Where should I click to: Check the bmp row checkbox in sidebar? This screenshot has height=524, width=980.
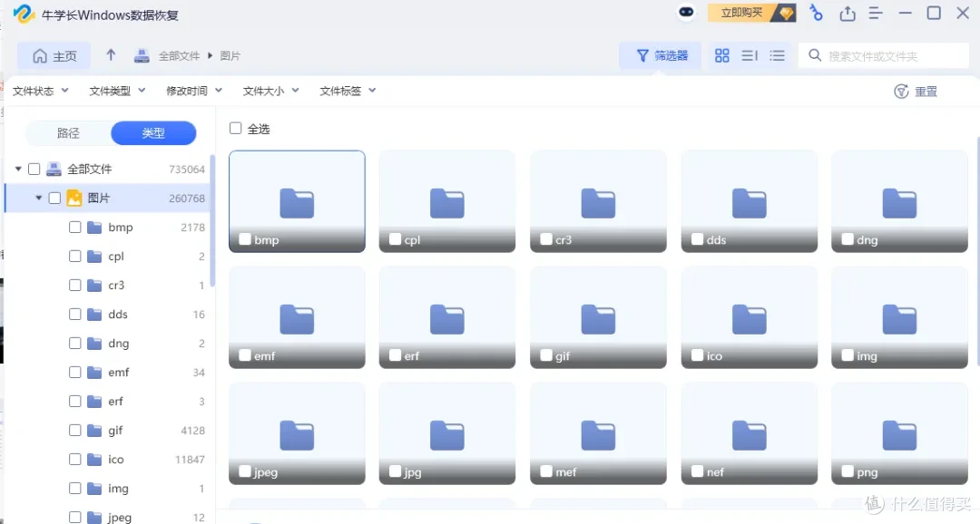coord(75,227)
